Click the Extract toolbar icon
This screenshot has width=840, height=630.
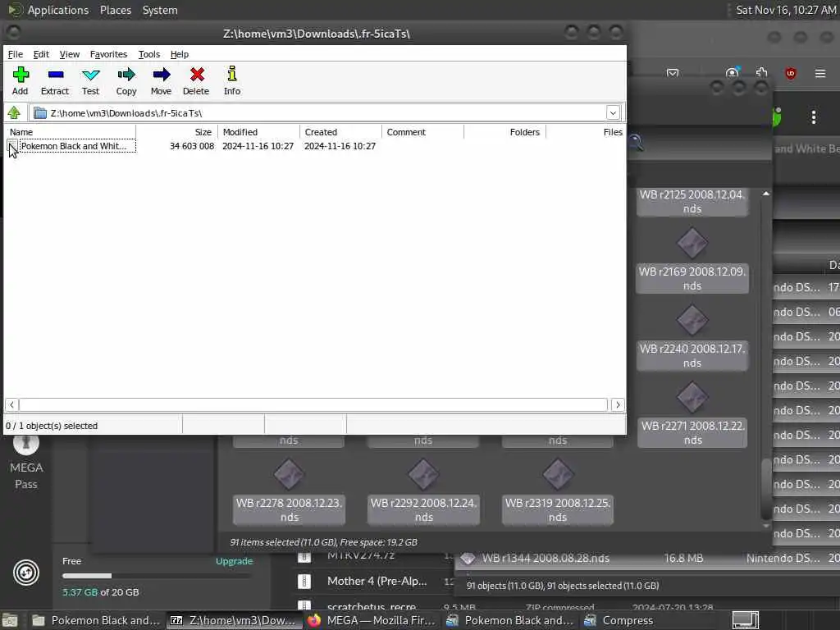[x=55, y=81]
